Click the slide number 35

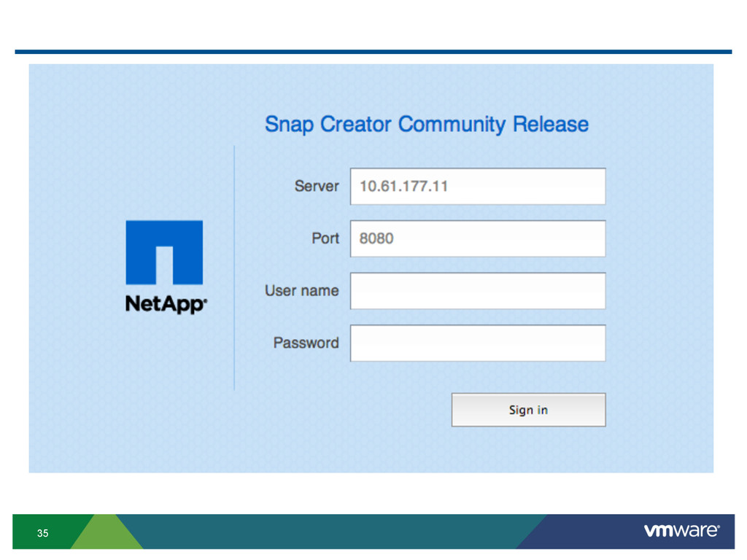43,533
